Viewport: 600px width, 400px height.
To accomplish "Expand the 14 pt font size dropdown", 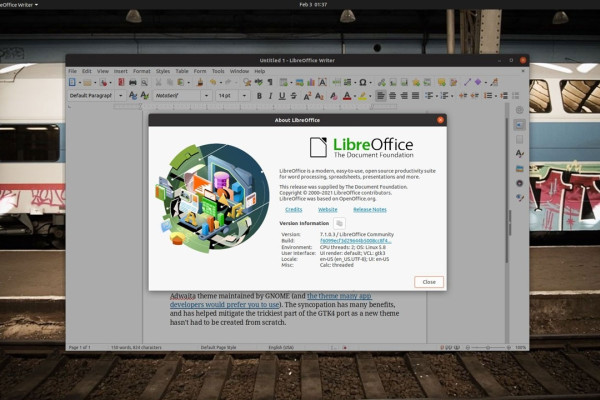I will click(244, 96).
